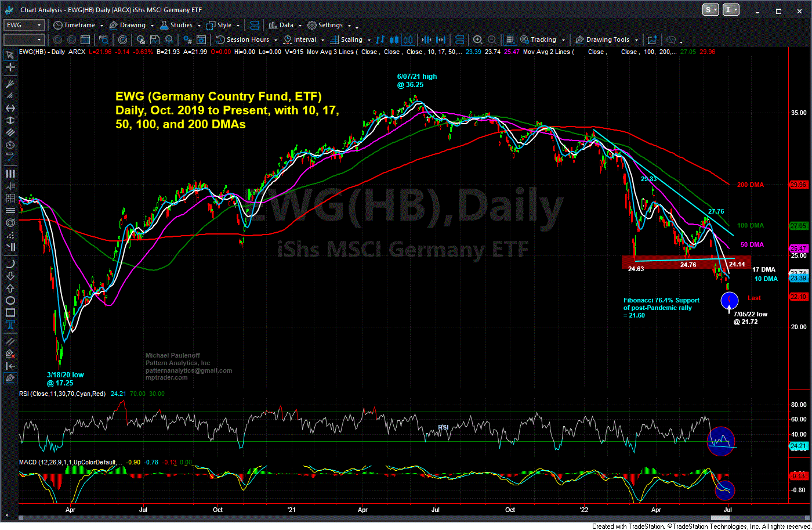Viewport: 812px width, 530px height.
Task: Click the add chart plus icon
Action: [652, 39]
